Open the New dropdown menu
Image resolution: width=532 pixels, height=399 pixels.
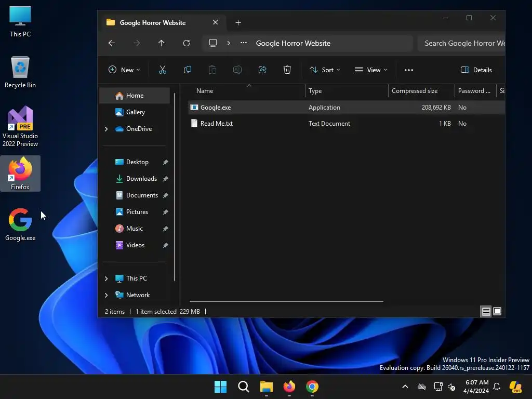click(x=124, y=70)
